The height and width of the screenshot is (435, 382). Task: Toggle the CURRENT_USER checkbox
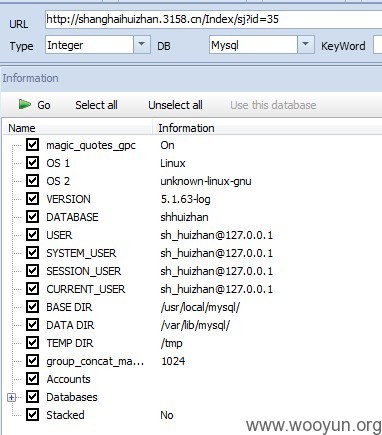pos(32,289)
